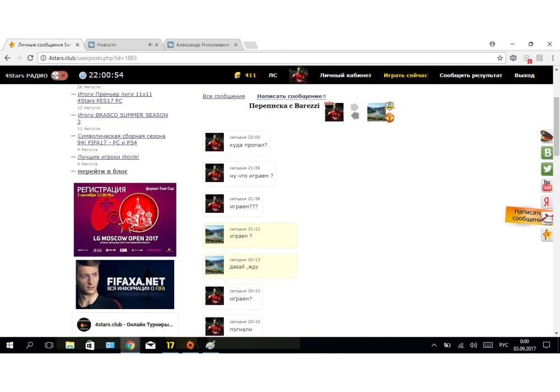Bookmark this page with star icon

pos(500,58)
